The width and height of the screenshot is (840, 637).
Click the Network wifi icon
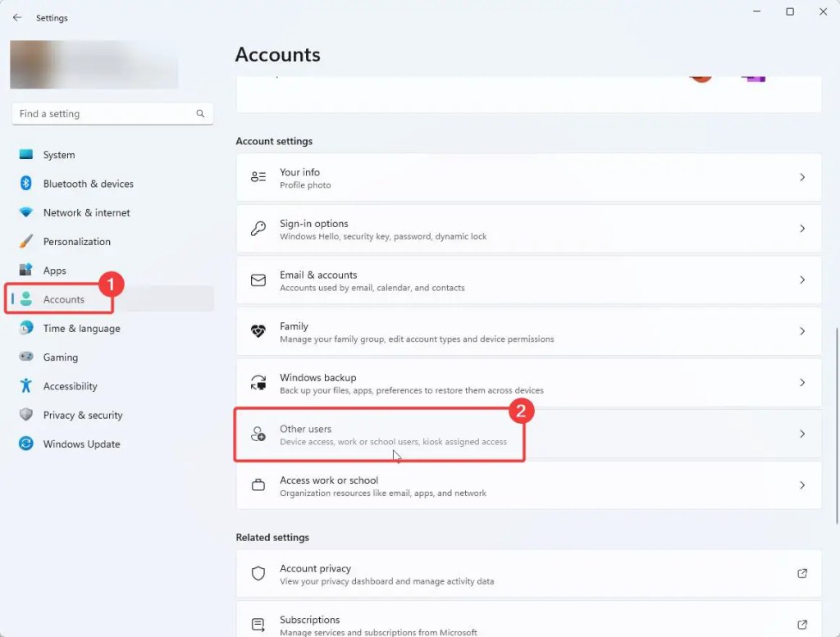25,212
